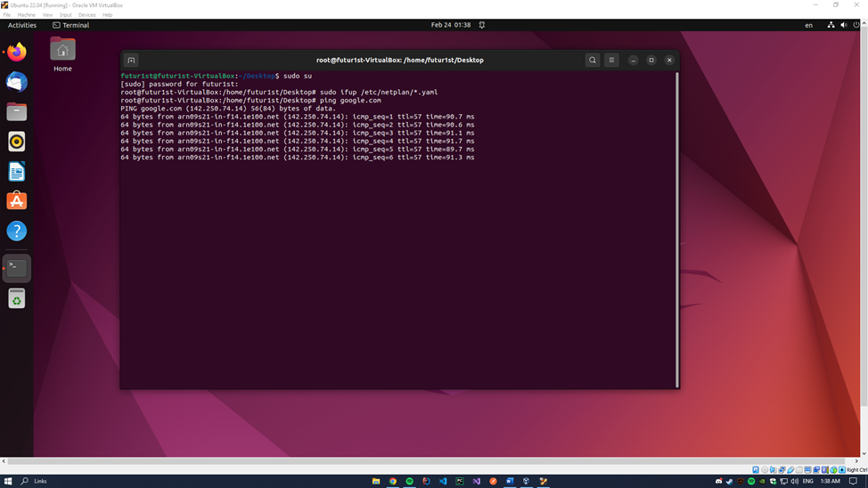Click the notification bell beside the clock
The image size is (868, 488).
point(482,25)
